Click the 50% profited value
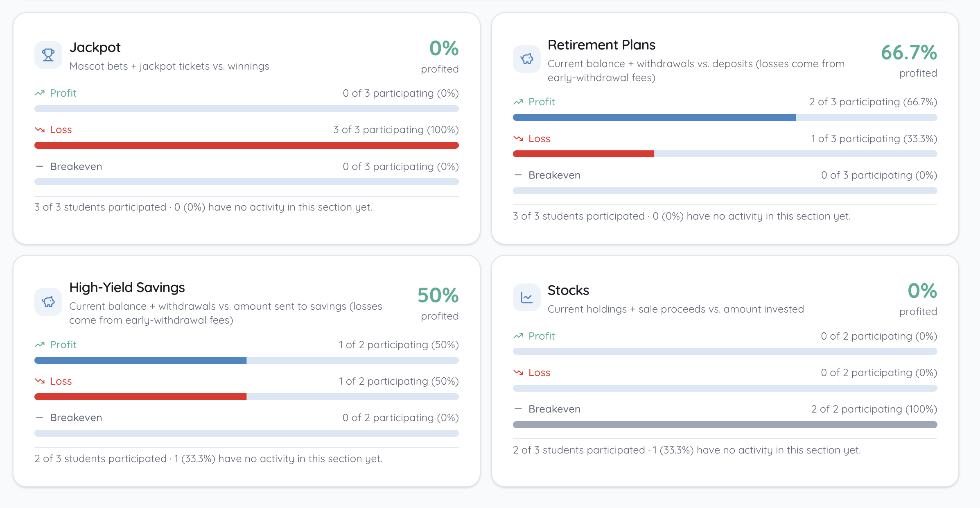This screenshot has height=508, width=980. click(438, 295)
